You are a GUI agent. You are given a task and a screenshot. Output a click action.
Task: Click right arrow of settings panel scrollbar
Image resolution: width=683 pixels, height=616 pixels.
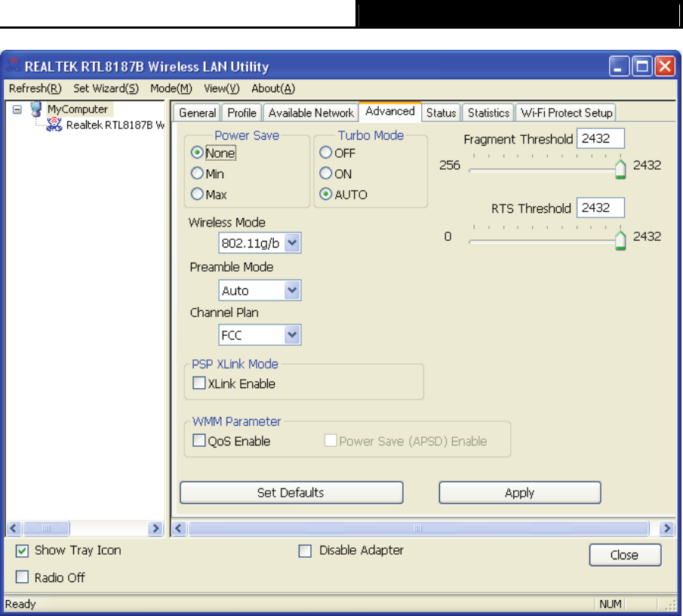[666, 528]
